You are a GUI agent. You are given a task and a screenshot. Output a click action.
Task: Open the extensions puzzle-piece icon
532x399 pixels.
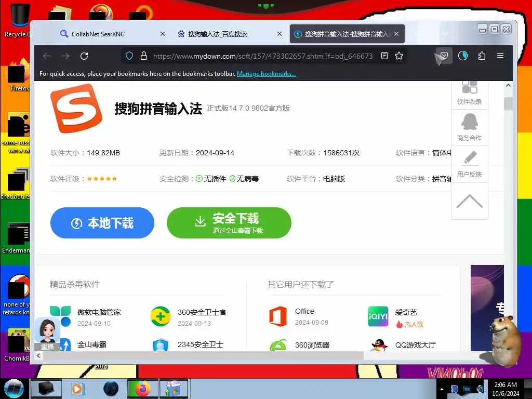[x=482, y=56]
